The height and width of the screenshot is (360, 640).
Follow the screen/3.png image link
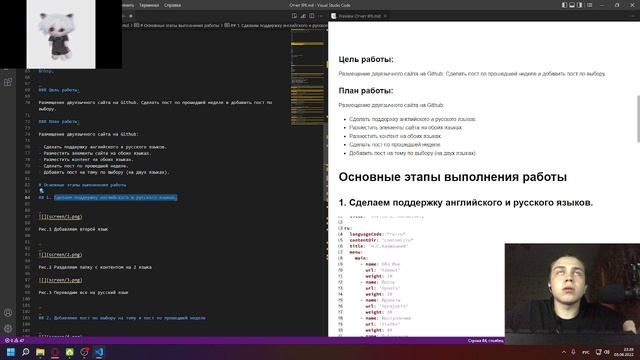(60, 280)
